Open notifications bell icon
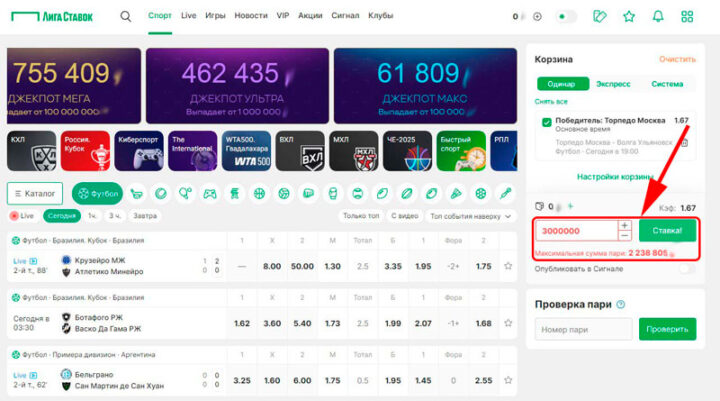 point(657,16)
